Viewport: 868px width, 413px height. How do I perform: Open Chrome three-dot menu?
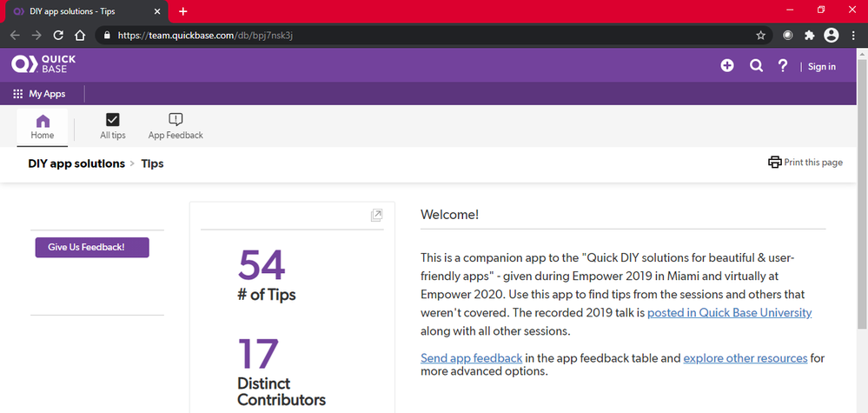click(x=853, y=36)
